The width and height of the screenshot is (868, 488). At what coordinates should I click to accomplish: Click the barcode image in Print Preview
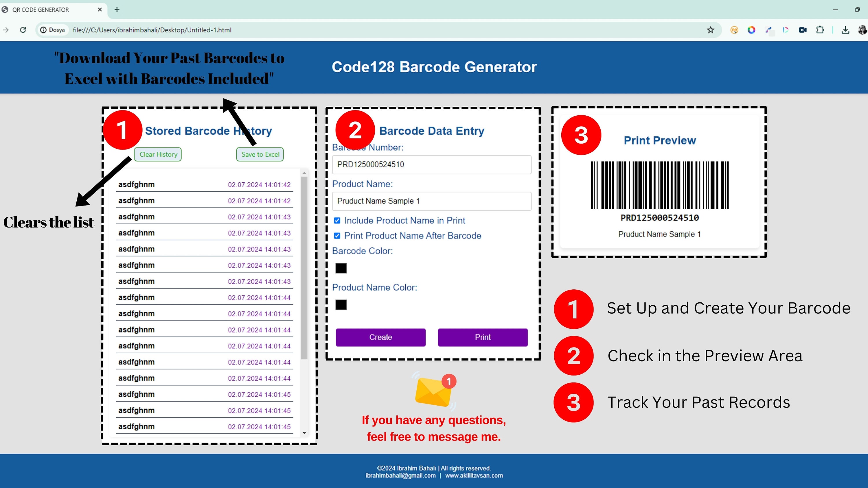[x=659, y=185]
